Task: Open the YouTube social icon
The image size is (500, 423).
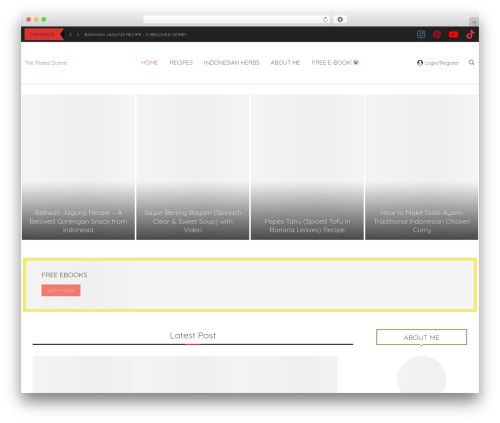Action: point(453,34)
